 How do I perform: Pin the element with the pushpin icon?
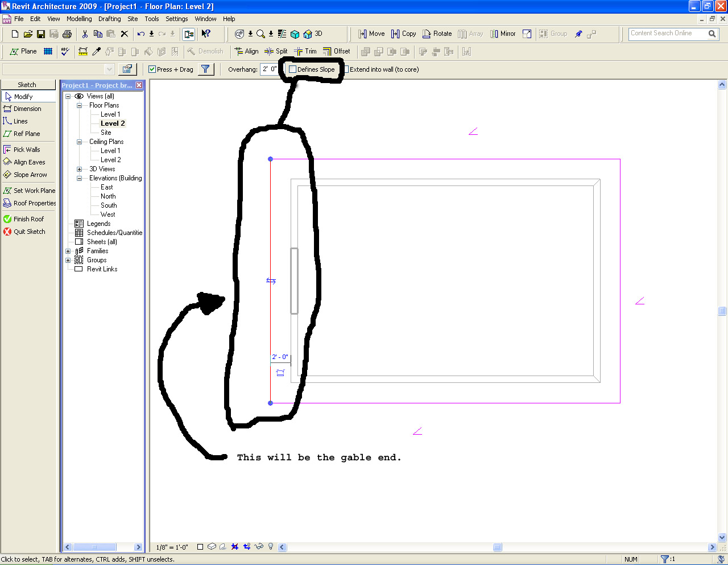pos(578,34)
